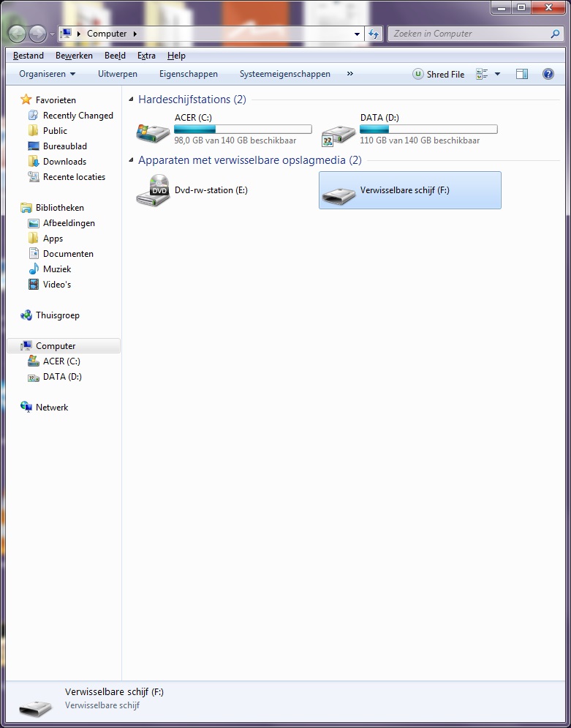Image resolution: width=571 pixels, height=728 pixels.
Task: Click the computer icon in address bar
Action: click(x=66, y=34)
